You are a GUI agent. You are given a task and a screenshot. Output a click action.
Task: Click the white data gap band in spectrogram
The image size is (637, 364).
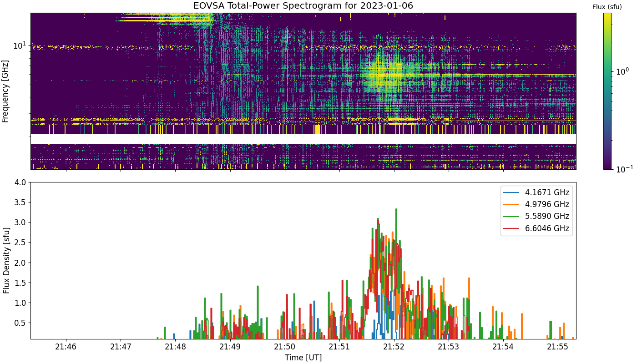coord(303,139)
